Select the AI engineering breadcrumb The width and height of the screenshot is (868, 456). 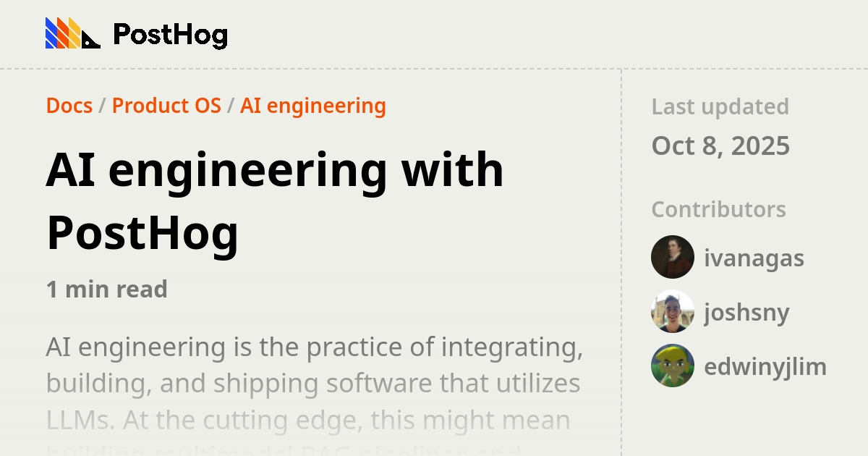[312, 106]
